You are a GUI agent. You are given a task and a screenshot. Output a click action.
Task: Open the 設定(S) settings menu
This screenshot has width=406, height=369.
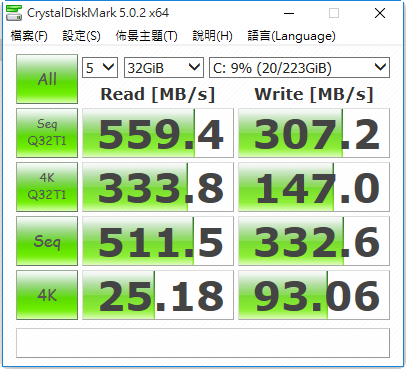[x=81, y=36]
